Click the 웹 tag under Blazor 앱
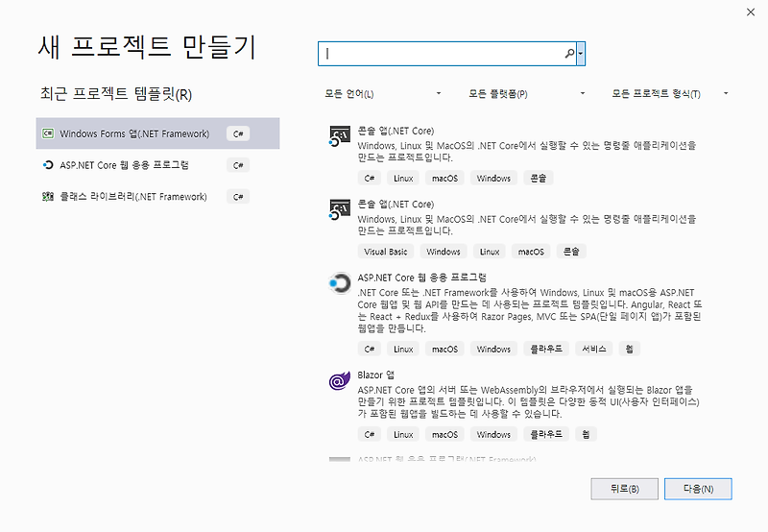768x532 pixels. point(586,434)
